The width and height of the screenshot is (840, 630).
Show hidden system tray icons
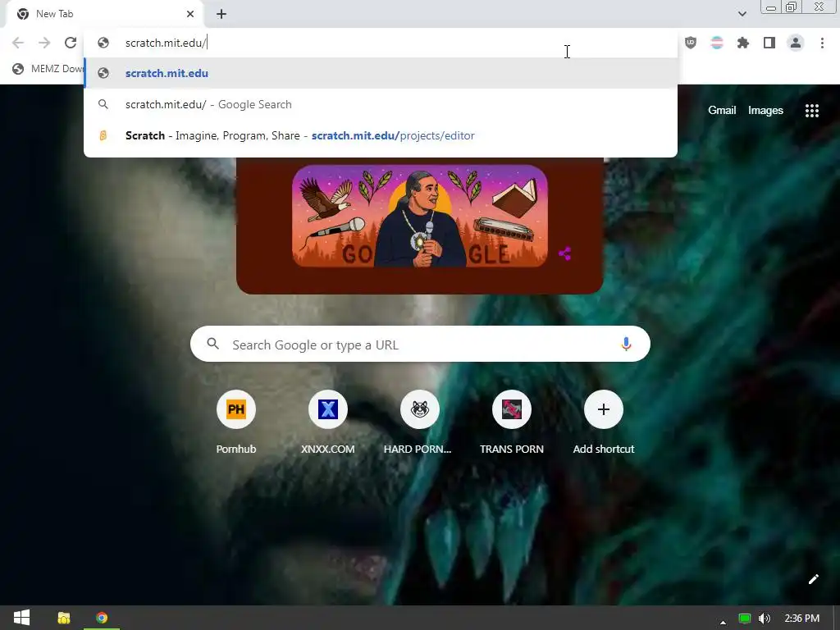click(723, 622)
